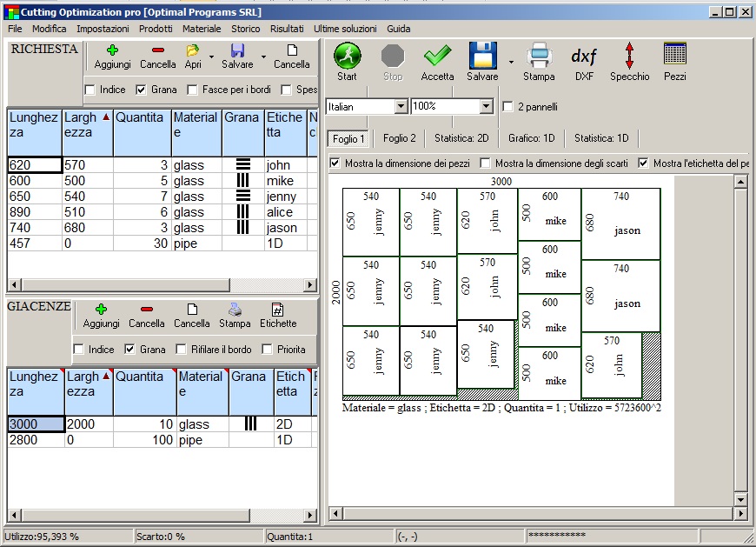This screenshot has width=756, height=547.
Task: Click the Accetta green checkmark icon
Action: (437, 57)
